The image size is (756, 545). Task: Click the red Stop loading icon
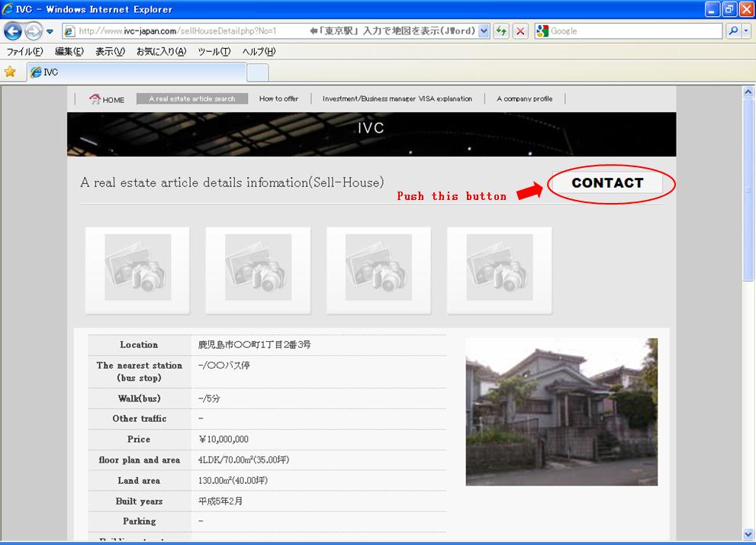(x=520, y=31)
